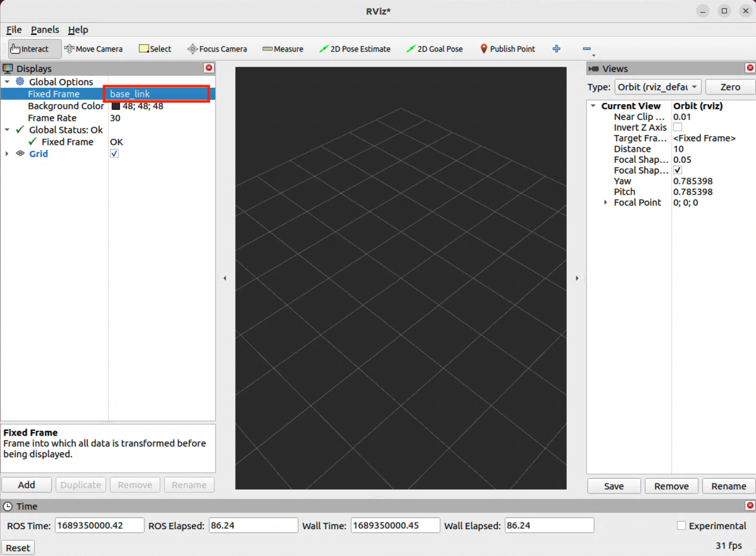The width and height of the screenshot is (756, 556).
Task: Close the Time panel
Action: (750, 506)
